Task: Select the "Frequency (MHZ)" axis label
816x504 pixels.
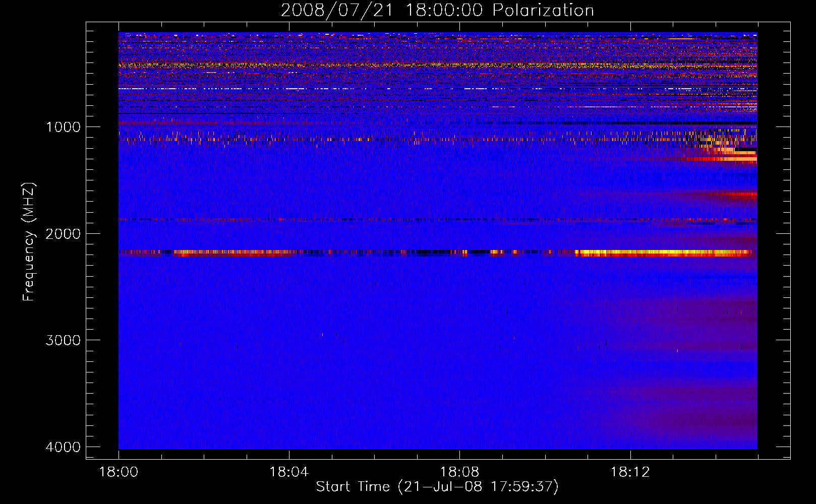Action: click(x=29, y=242)
